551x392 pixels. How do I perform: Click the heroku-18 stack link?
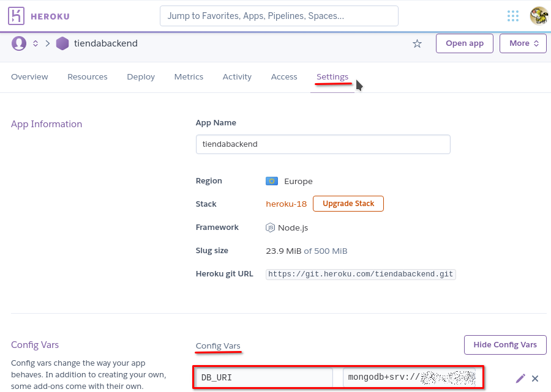point(286,204)
